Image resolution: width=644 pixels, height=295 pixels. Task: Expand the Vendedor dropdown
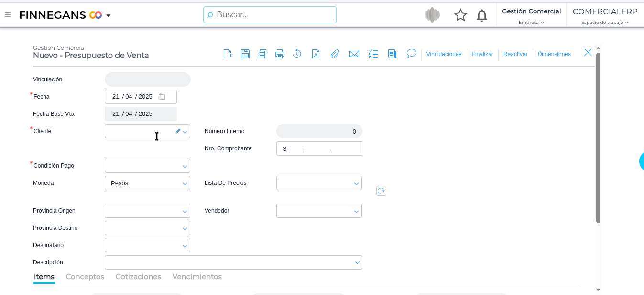click(x=356, y=211)
